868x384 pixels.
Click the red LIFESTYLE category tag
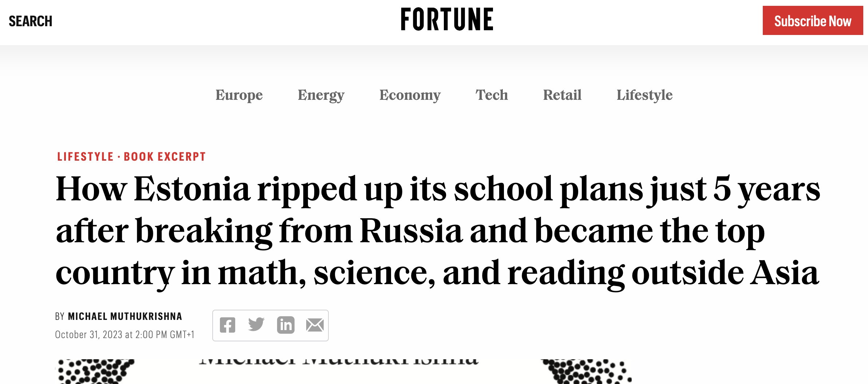(86, 157)
